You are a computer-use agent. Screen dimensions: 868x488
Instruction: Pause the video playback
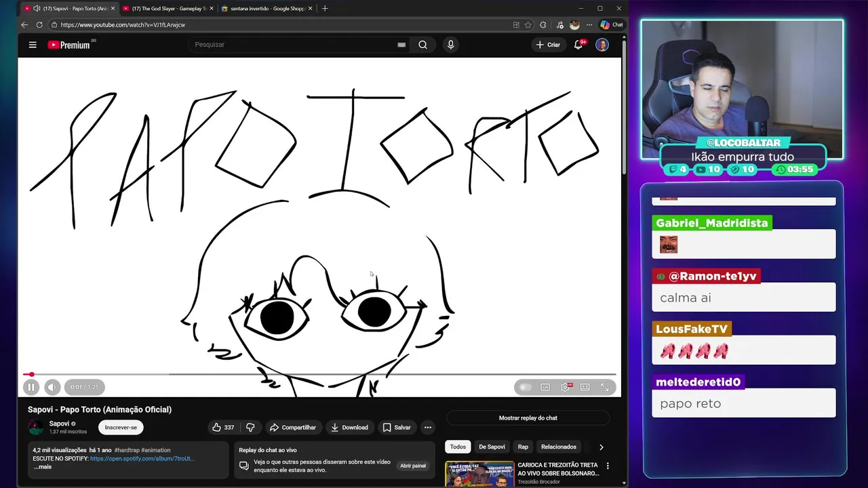[31, 388]
